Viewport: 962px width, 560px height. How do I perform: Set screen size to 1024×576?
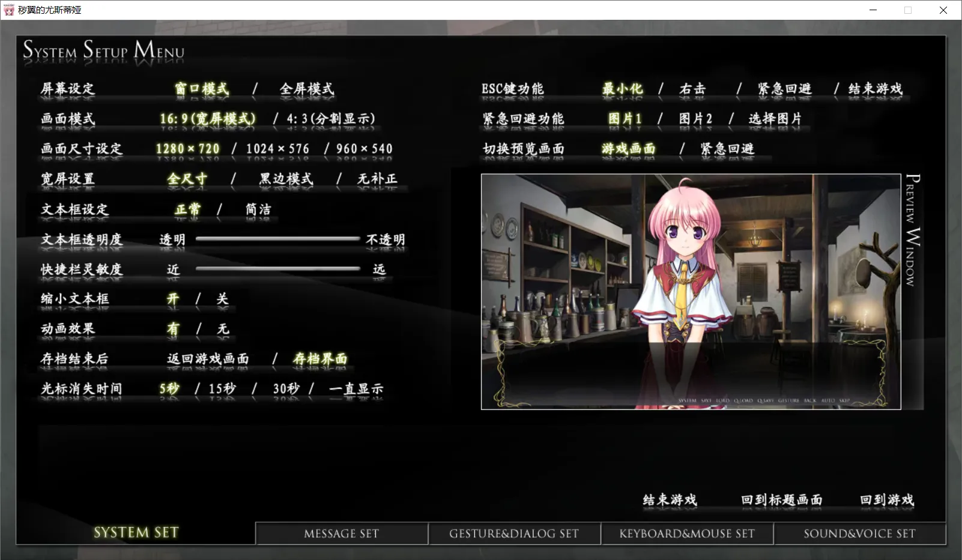278,149
